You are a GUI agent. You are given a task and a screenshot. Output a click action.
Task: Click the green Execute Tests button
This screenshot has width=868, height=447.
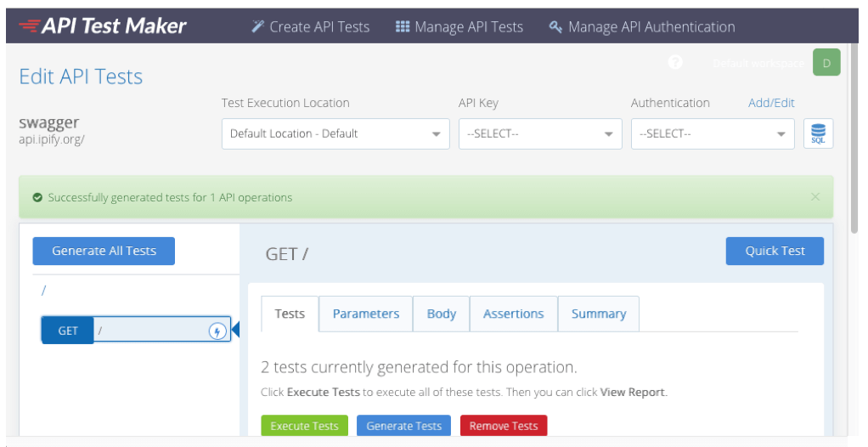[x=304, y=426]
